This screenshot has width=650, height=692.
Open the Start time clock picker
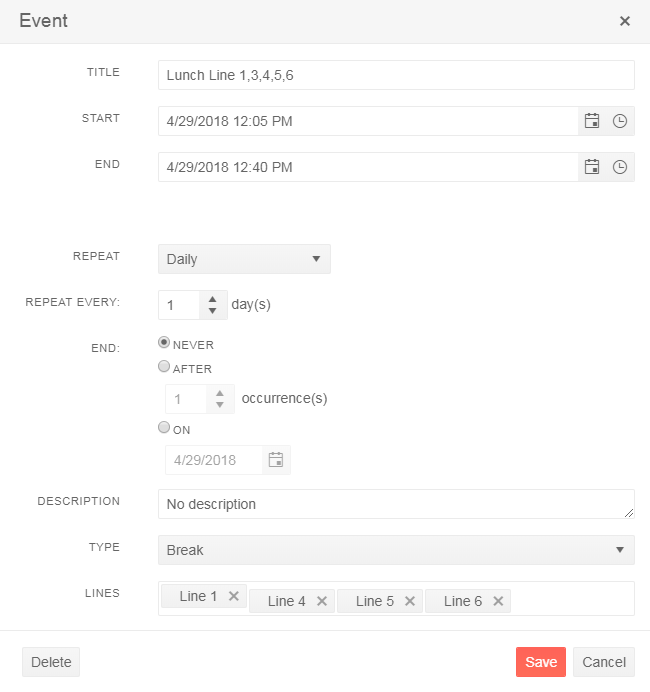click(x=620, y=121)
